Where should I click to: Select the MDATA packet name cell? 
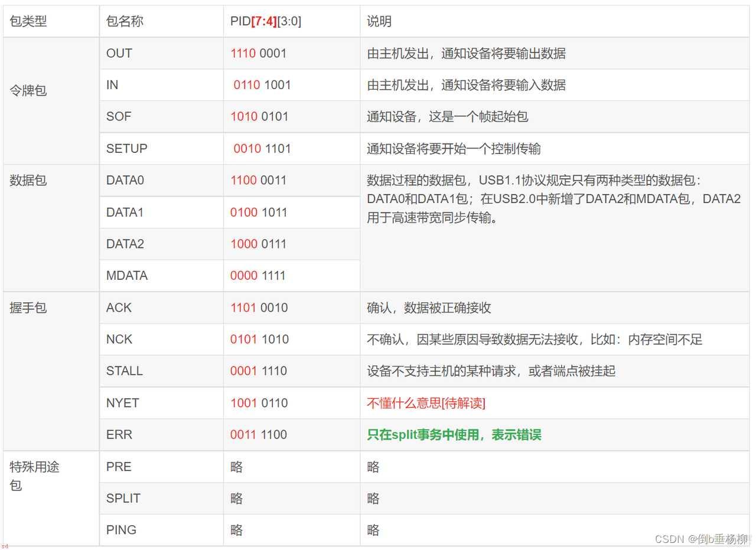[162, 276]
